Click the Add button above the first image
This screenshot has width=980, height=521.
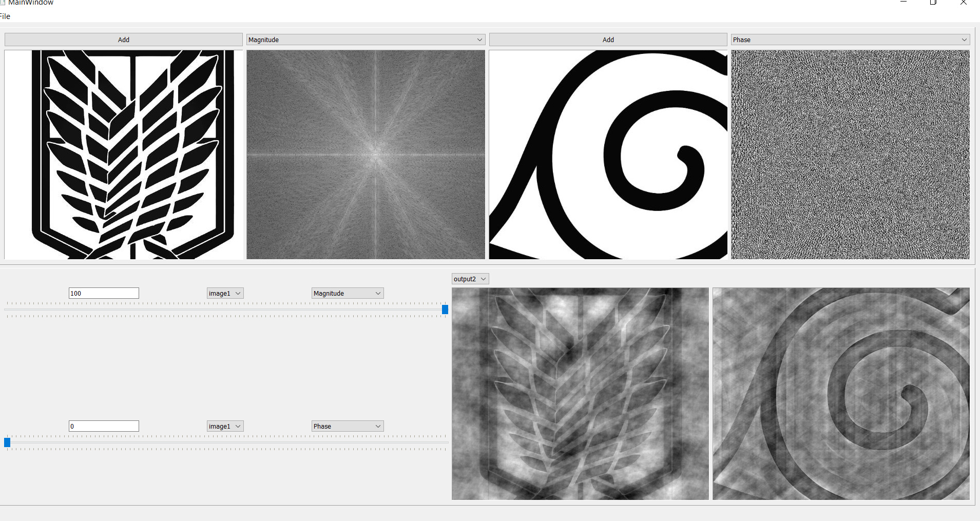(123, 40)
